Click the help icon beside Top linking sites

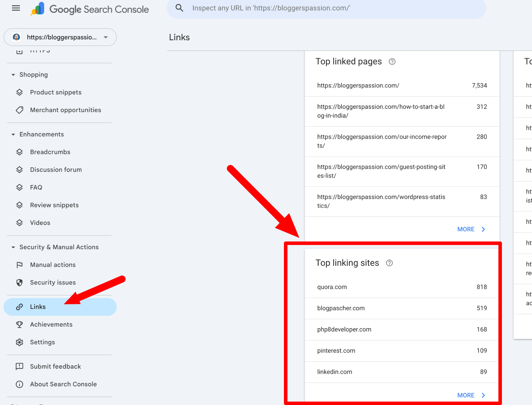(389, 263)
